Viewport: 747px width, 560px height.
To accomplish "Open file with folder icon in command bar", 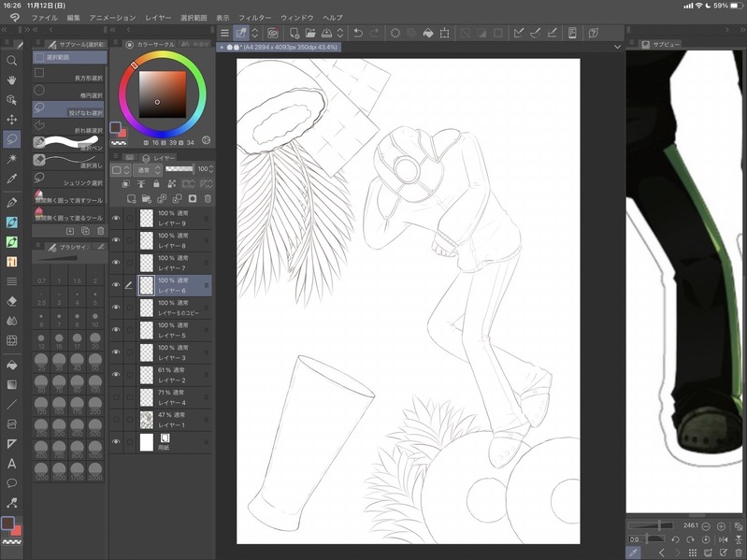I will (310, 33).
